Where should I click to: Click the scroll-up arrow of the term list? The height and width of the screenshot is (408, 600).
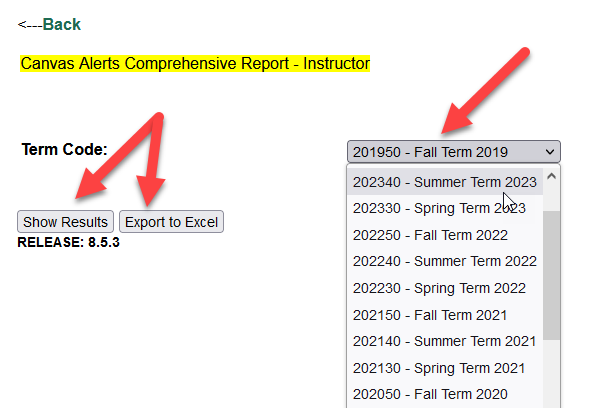[552, 173]
